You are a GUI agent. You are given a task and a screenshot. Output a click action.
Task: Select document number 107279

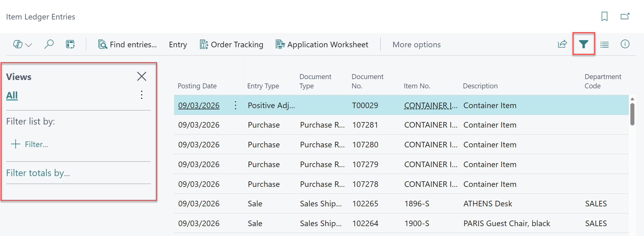365,164
